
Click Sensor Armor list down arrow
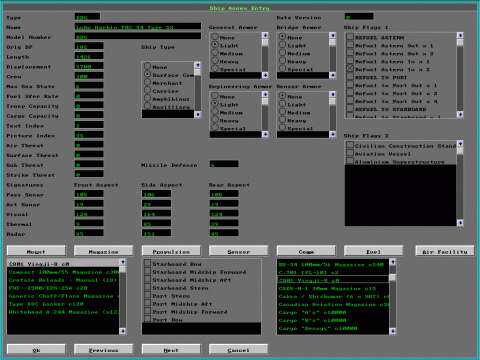pyautogui.click(x=332, y=134)
